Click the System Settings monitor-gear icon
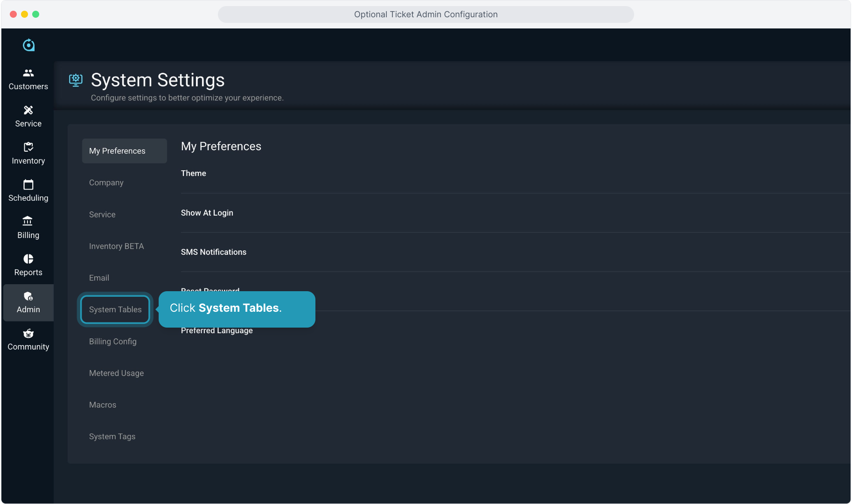This screenshot has width=852, height=504. pos(76,80)
